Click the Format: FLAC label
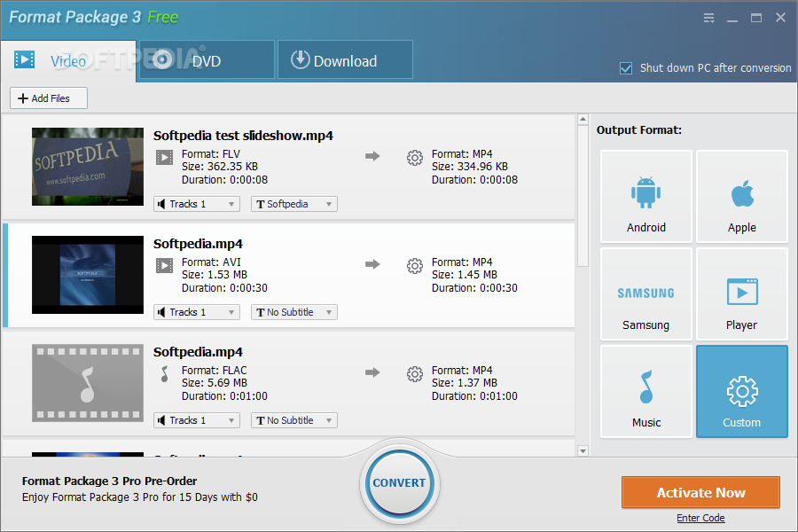 [215, 370]
